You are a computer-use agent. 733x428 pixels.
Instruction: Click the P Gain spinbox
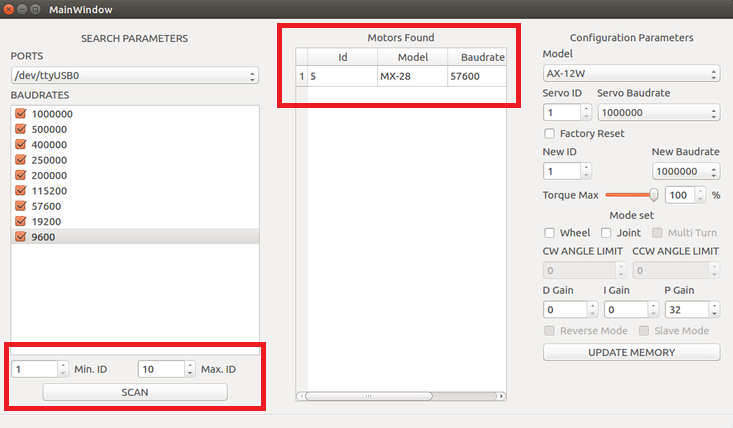(684, 309)
